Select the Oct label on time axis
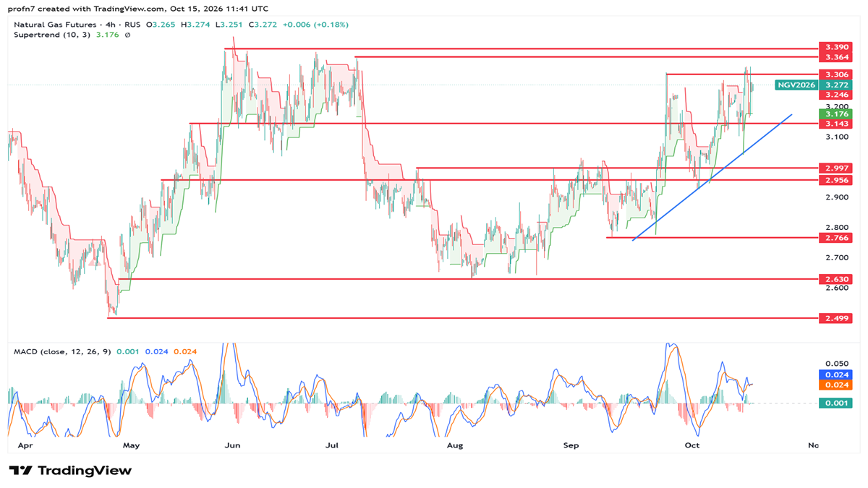 point(692,445)
